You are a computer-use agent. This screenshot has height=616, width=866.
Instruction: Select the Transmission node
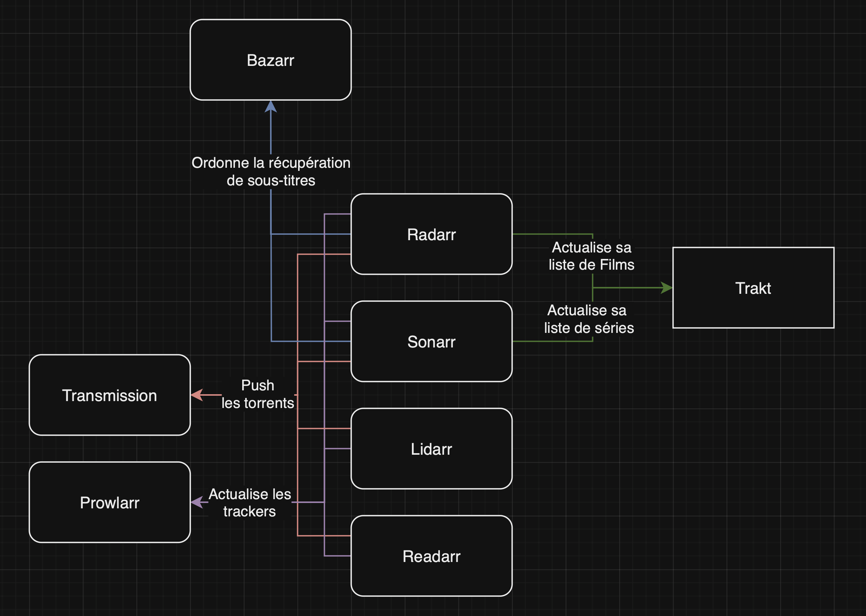110,395
